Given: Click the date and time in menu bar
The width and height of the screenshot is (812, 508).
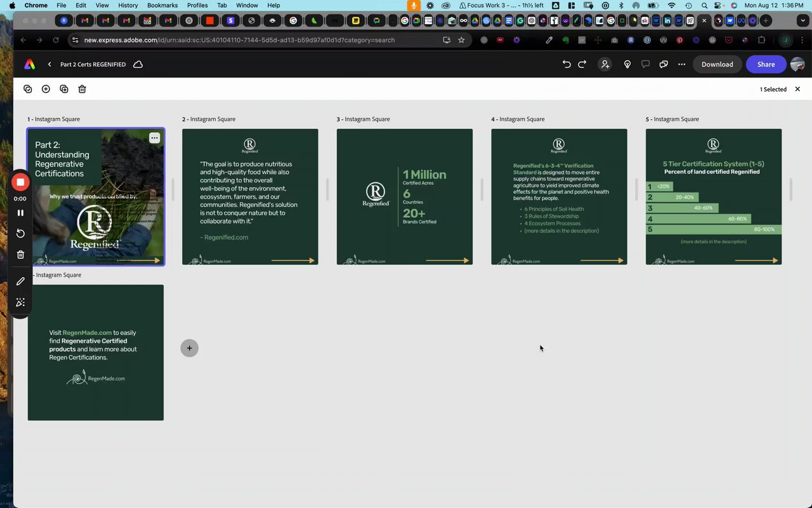Looking at the screenshot, I should (774, 5).
